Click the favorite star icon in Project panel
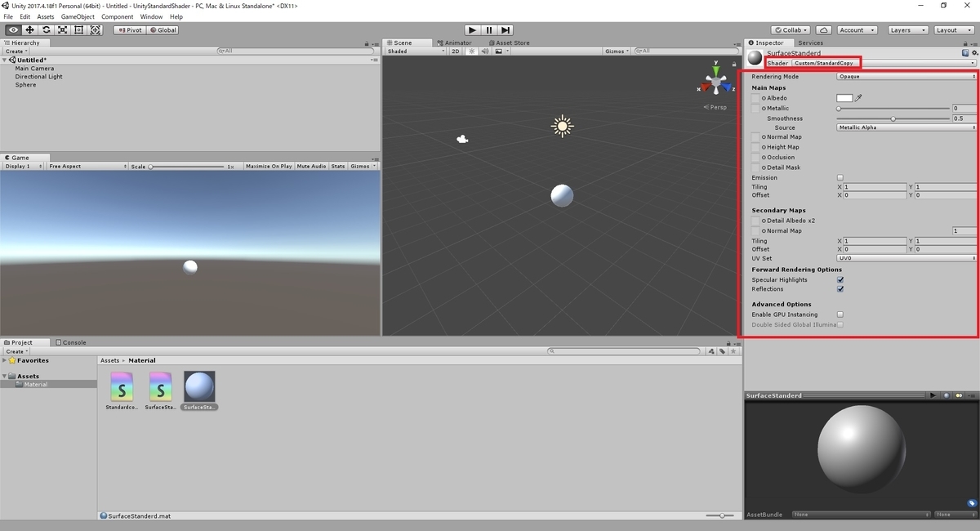Image resolution: width=980 pixels, height=531 pixels. [733, 351]
